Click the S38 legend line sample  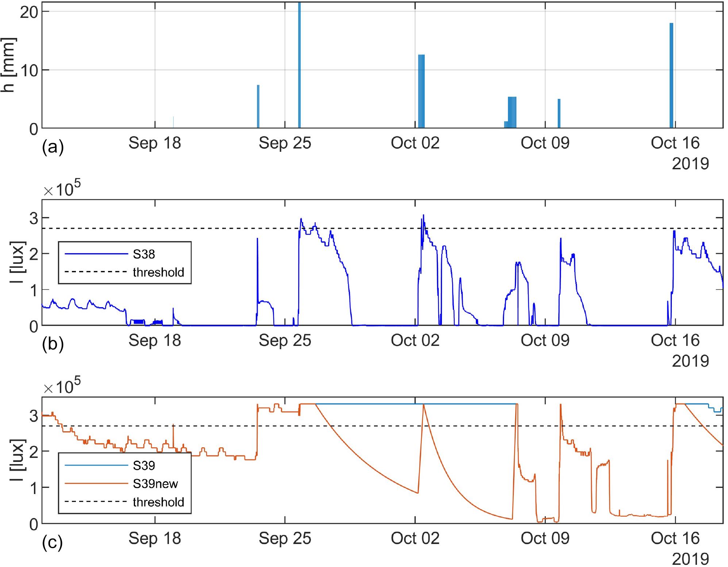point(96,254)
